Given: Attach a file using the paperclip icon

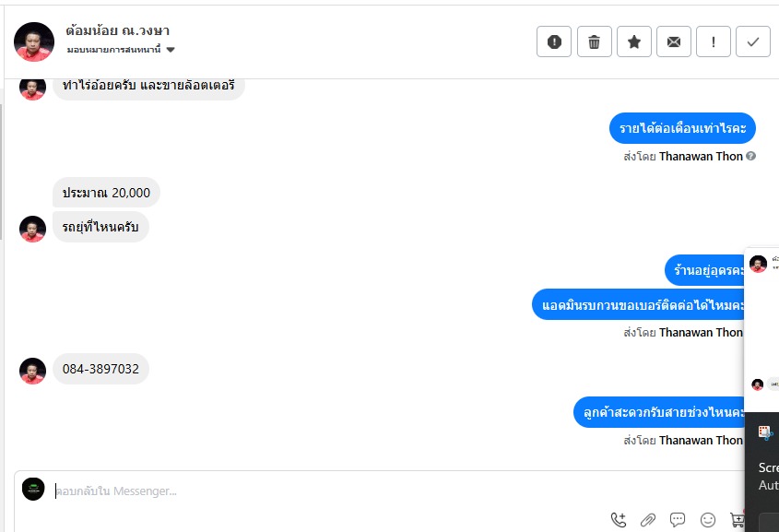Looking at the screenshot, I should pyautogui.click(x=648, y=520).
